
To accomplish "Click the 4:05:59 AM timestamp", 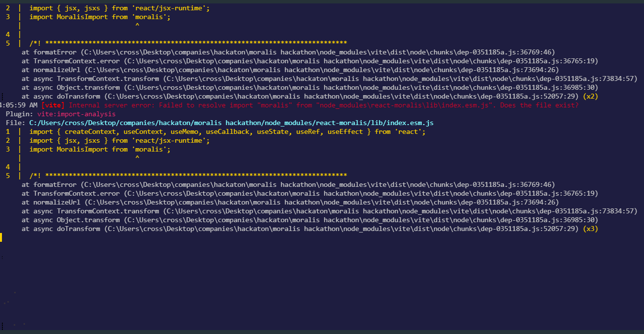I will (x=20, y=105).
